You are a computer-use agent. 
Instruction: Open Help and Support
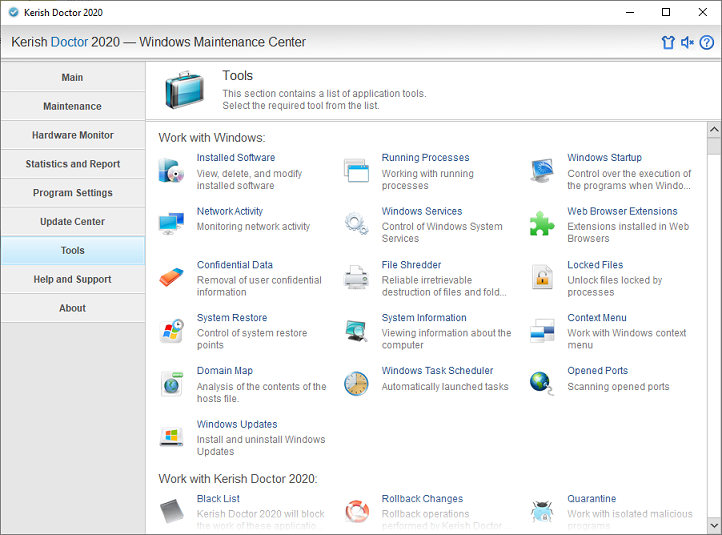coord(73,279)
